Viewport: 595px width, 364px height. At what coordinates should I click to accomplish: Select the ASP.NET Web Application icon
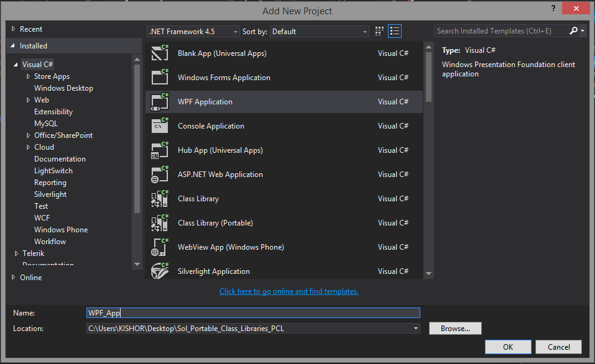click(x=160, y=175)
